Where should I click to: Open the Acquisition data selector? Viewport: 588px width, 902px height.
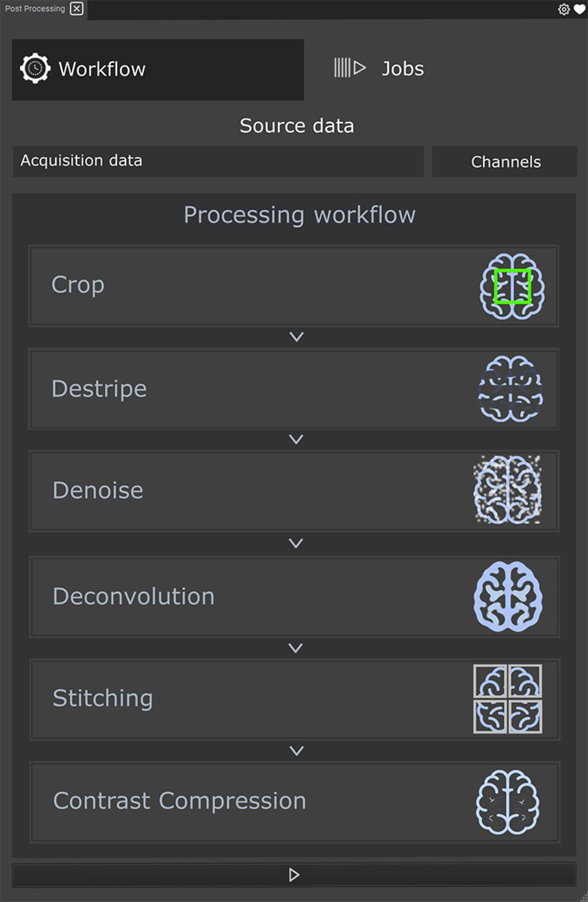[x=218, y=161]
